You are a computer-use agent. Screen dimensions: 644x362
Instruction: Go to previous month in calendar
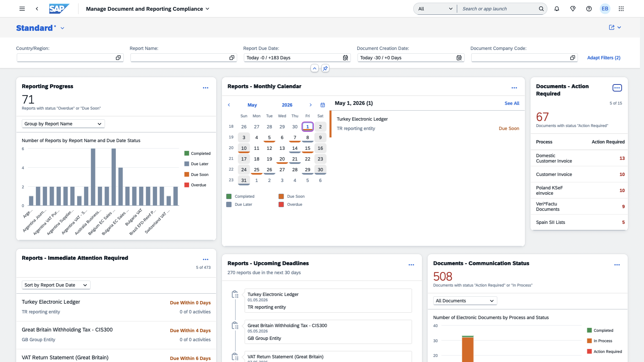tap(229, 105)
